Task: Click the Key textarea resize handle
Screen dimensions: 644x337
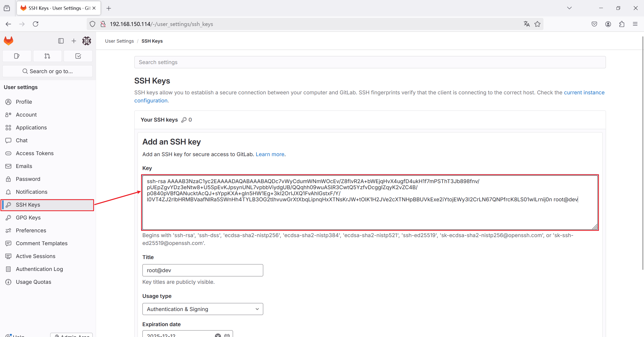Action: tap(595, 227)
